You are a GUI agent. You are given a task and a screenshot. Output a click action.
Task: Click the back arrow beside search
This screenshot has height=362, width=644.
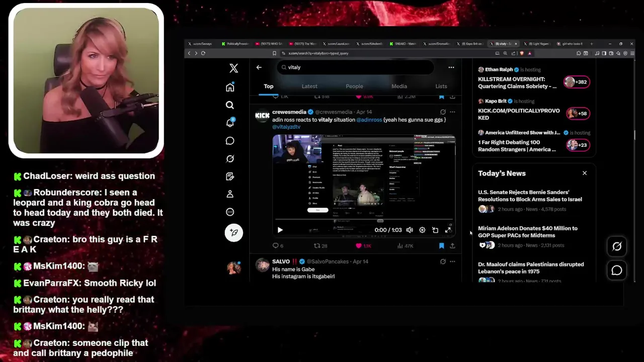[259, 67]
